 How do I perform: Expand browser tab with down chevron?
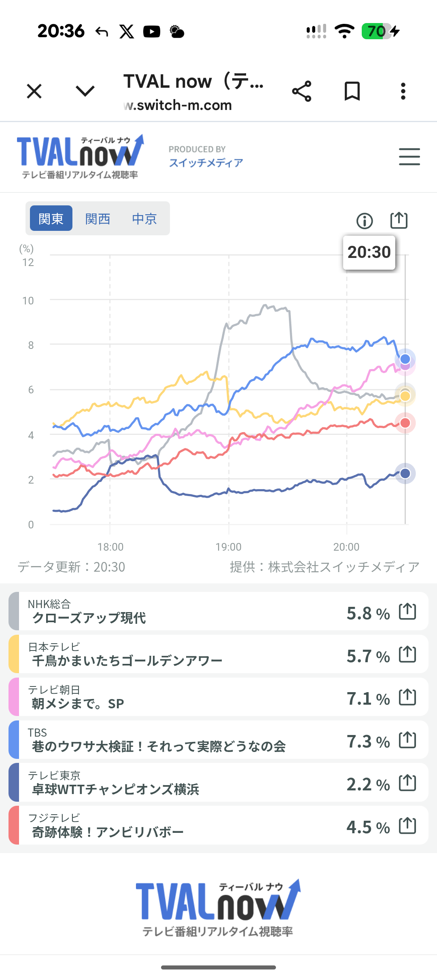coord(85,91)
